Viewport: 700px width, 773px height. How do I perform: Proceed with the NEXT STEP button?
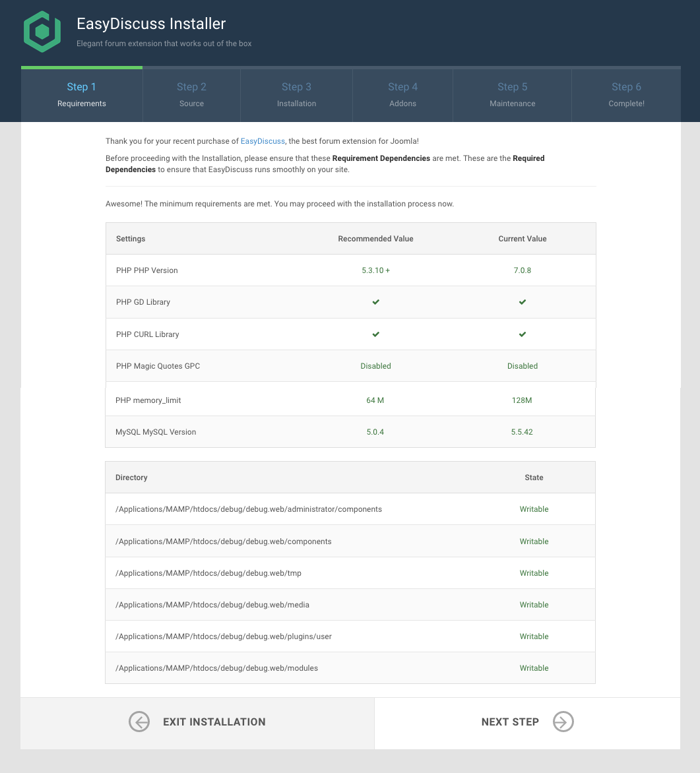527,724
